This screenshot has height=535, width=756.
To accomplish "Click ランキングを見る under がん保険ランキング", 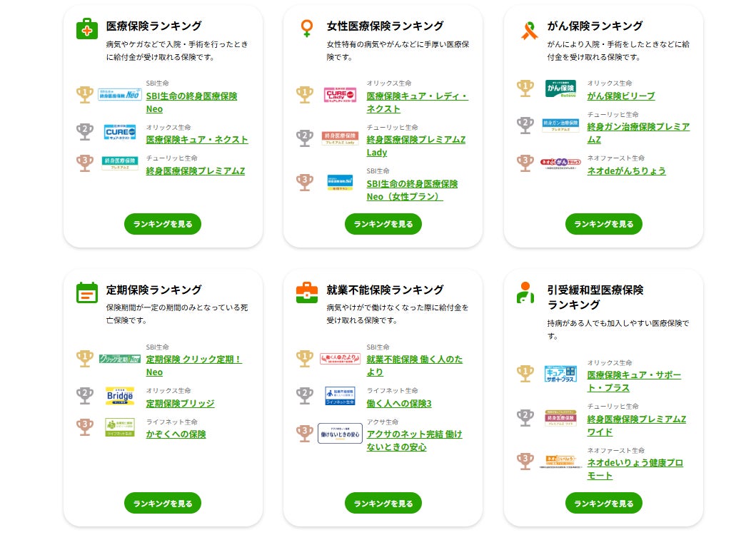I will [603, 224].
